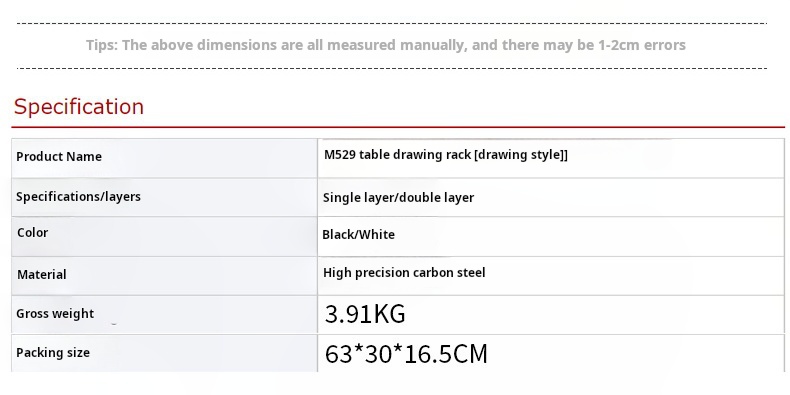Click the Specification heading
The height and width of the screenshot is (395, 790).
pyautogui.click(x=79, y=106)
